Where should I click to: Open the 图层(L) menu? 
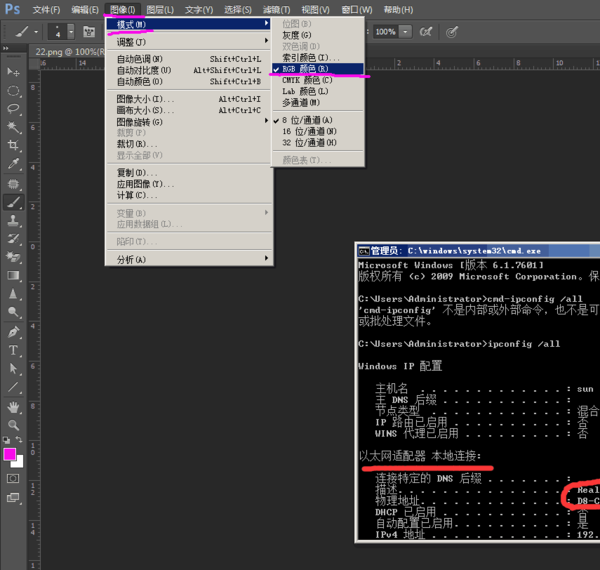(x=160, y=10)
